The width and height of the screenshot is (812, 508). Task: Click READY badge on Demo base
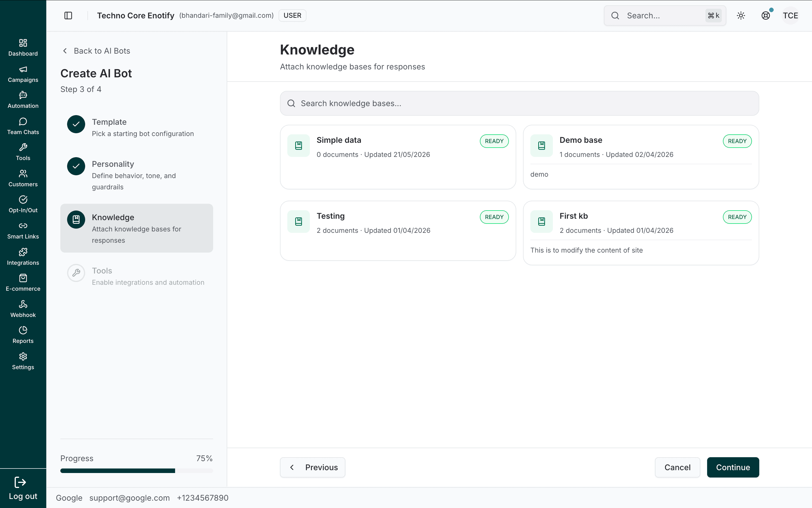(737, 141)
